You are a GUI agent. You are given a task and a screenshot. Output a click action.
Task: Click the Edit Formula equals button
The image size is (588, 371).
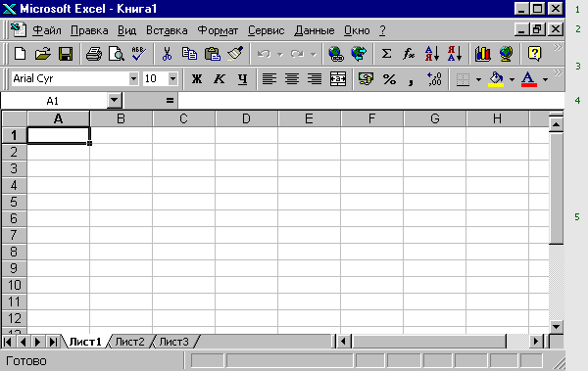[170, 101]
